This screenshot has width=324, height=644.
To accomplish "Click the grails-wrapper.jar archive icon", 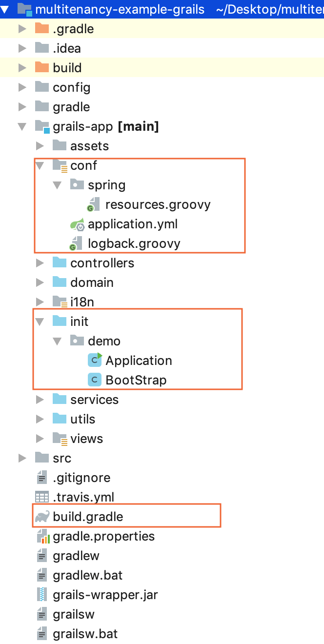I will click(x=42, y=595).
